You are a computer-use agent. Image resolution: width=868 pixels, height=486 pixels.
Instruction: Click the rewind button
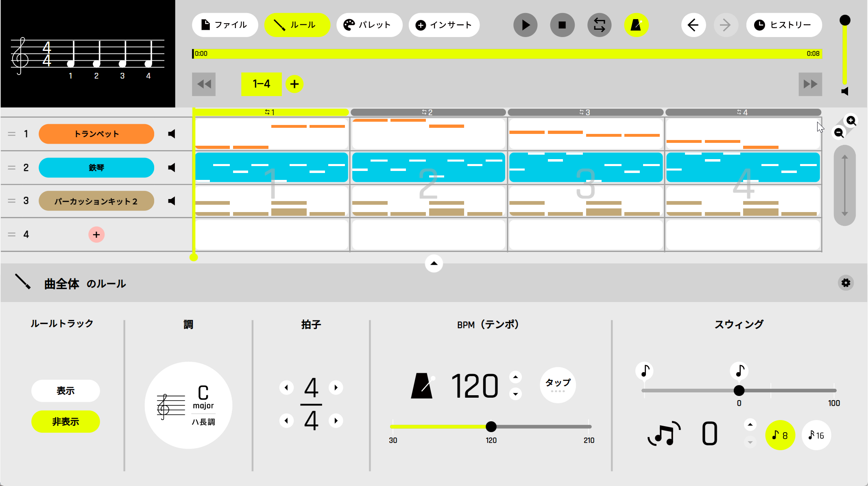(204, 84)
